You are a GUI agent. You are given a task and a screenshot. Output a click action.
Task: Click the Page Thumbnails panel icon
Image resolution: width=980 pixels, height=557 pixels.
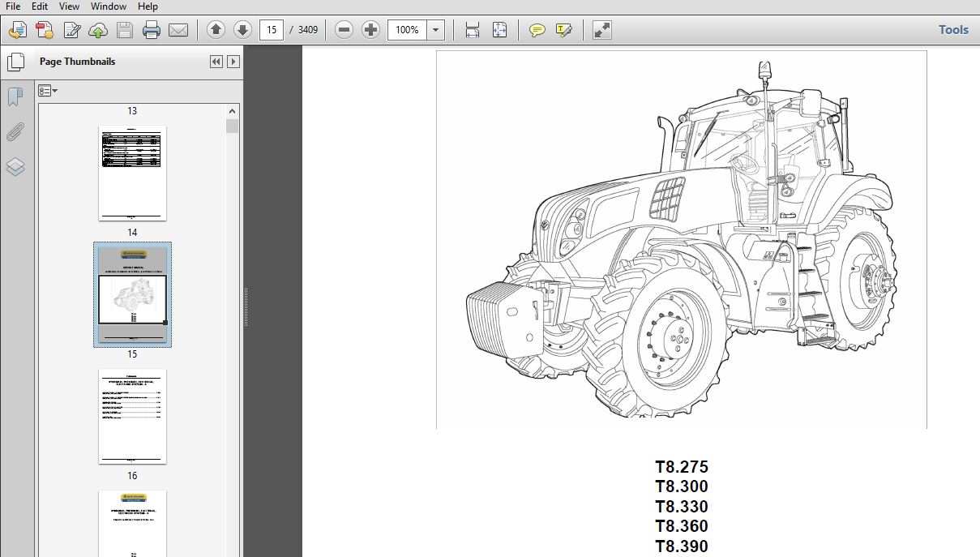point(15,62)
